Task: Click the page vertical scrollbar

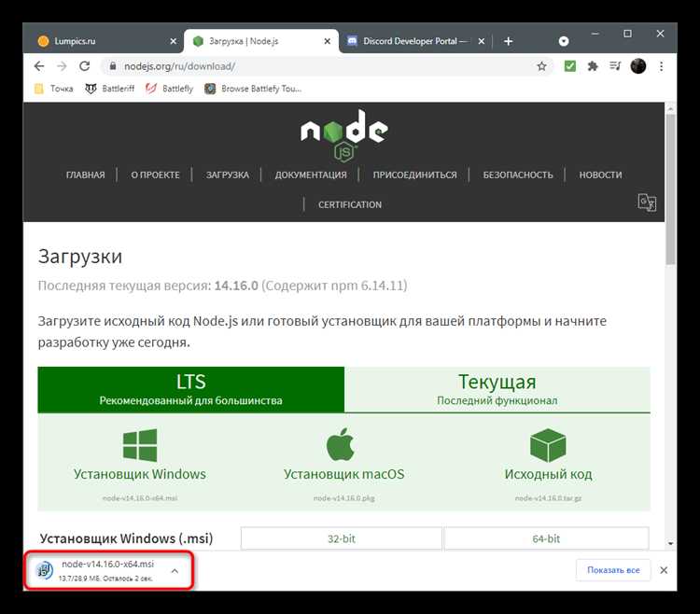Action: pyautogui.click(x=670, y=187)
